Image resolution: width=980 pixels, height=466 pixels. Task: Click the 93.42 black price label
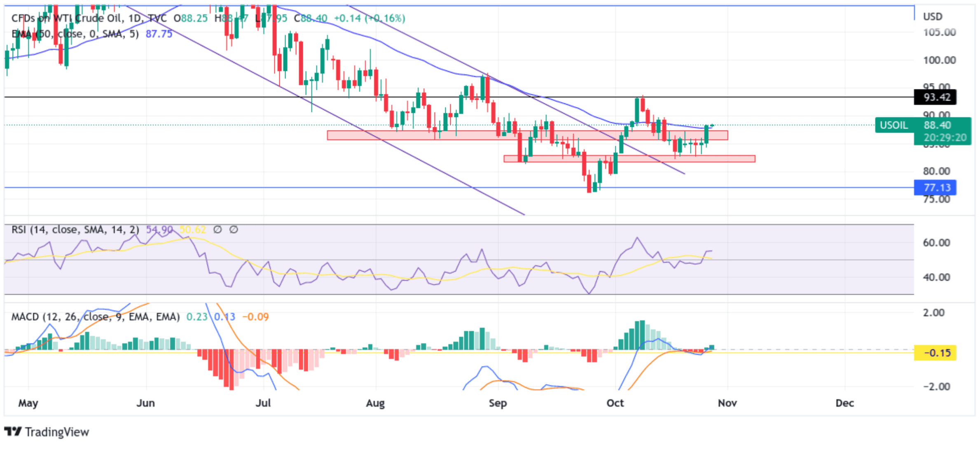tap(935, 98)
